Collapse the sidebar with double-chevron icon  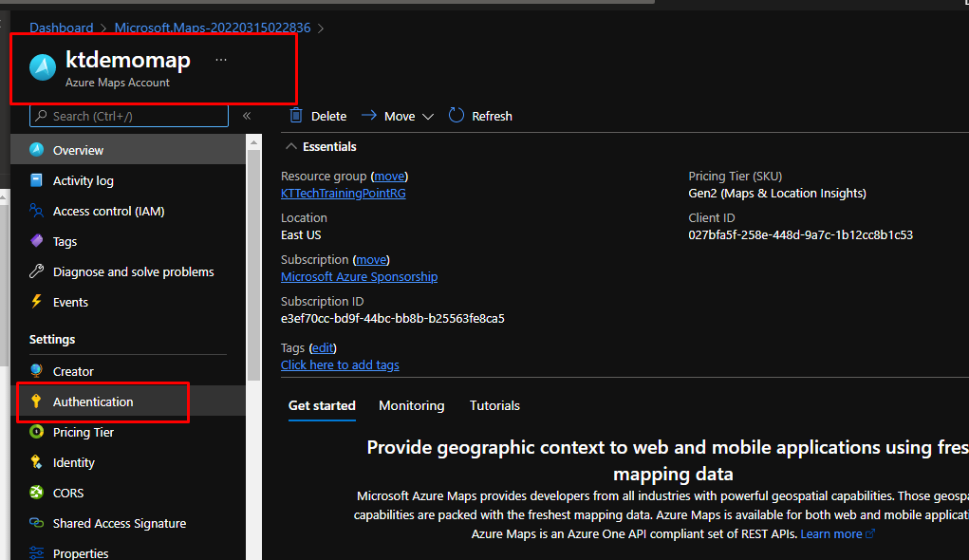tap(247, 116)
